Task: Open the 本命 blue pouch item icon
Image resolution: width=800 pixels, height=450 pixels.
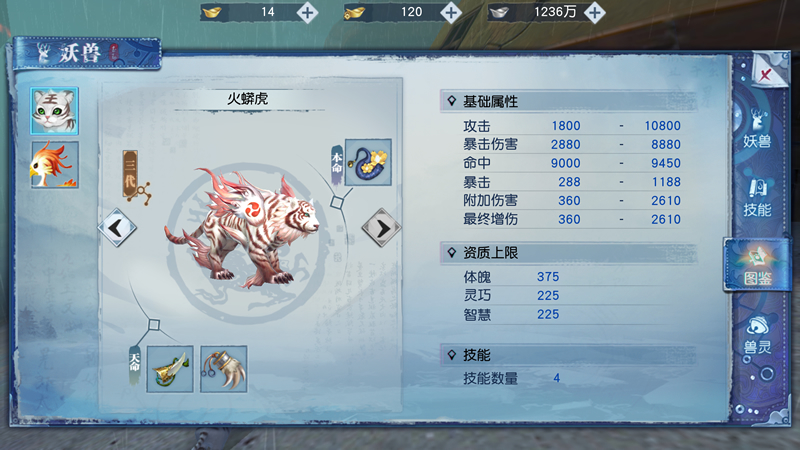Action: point(368,162)
